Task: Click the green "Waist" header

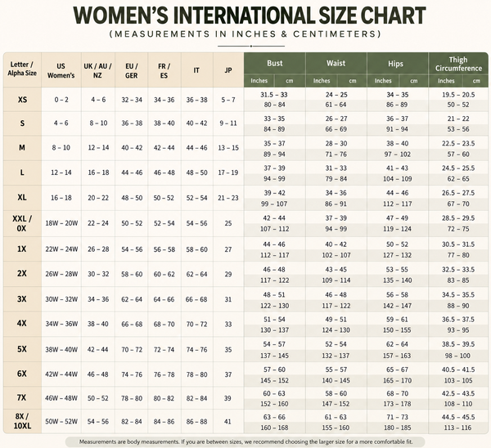Action: click(x=336, y=63)
